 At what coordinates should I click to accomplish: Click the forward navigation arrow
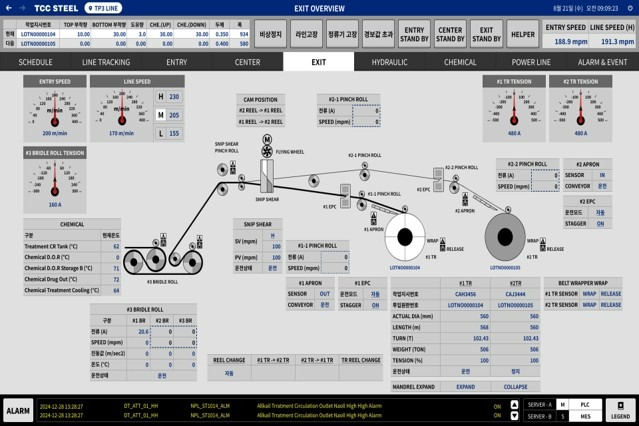23,7
